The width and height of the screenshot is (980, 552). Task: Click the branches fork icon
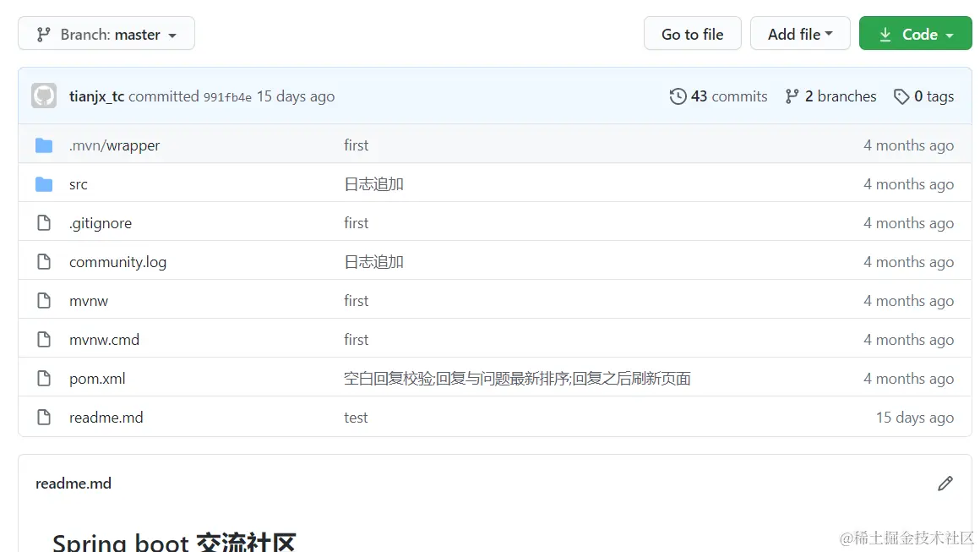tap(792, 96)
